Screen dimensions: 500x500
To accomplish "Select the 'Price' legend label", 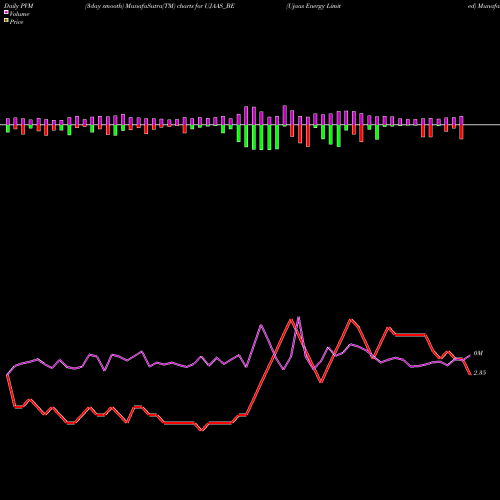I will point(16,22).
